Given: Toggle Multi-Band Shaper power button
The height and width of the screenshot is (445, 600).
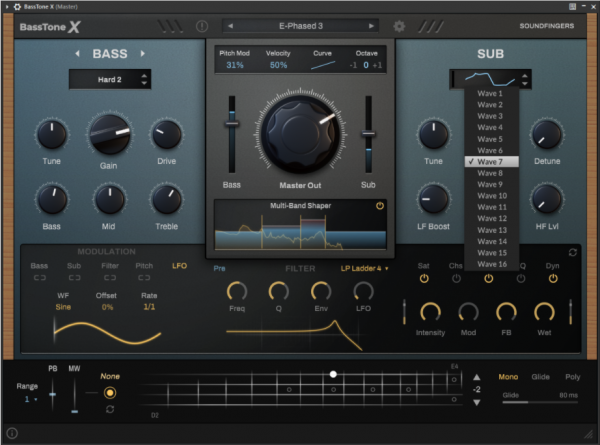Looking at the screenshot, I should pos(380,206).
